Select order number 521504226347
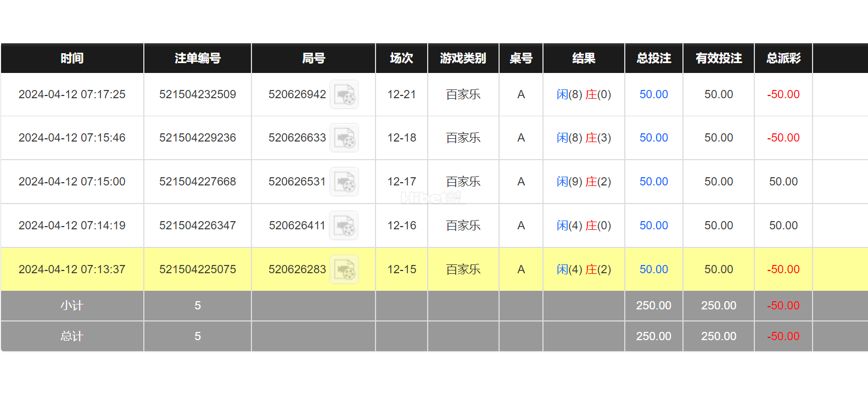 (x=198, y=225)
